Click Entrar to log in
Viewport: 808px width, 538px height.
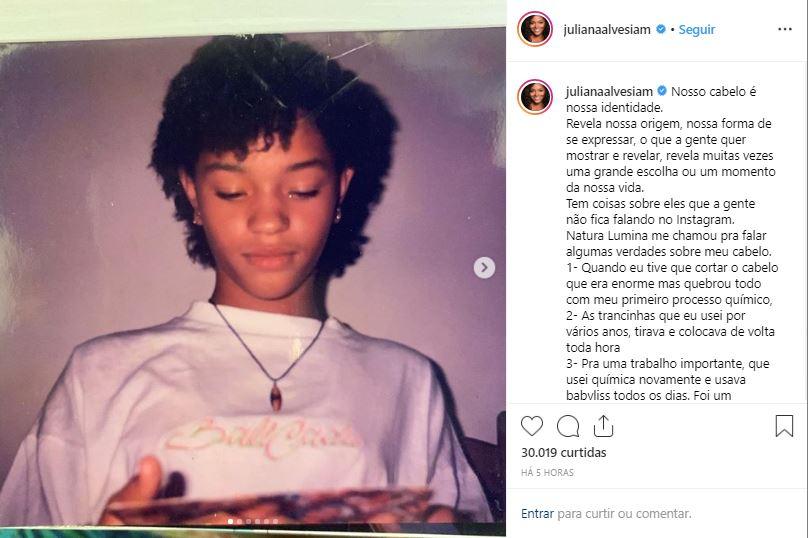(x=537, y=514)
